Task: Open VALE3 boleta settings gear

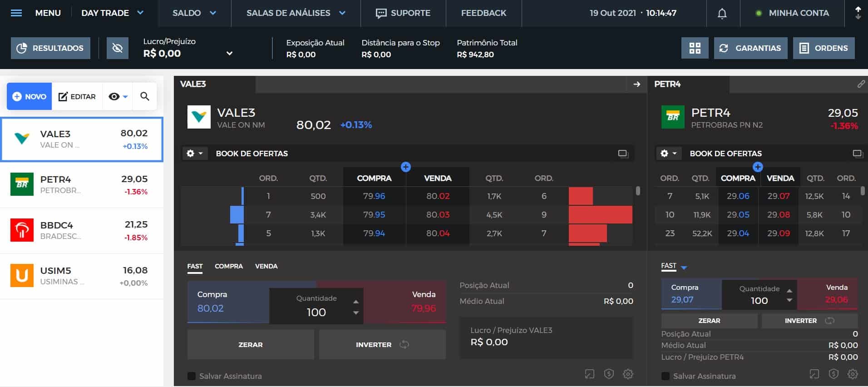Action: 628,374
